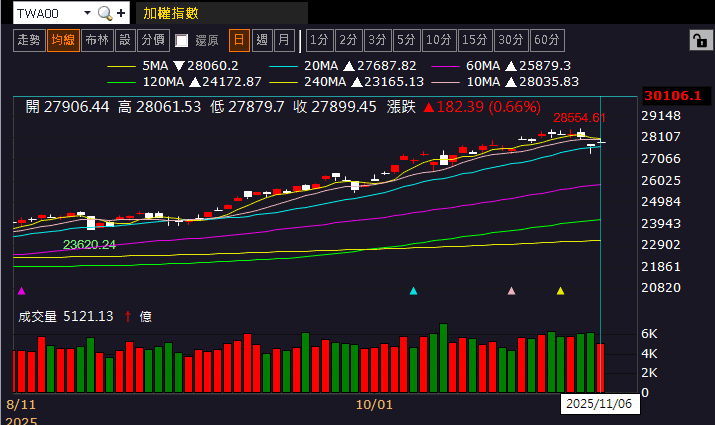The height and width of the screenshot is (425, 715).
Task: Switch to 走勢 trend tab
Action: [29, 41]
